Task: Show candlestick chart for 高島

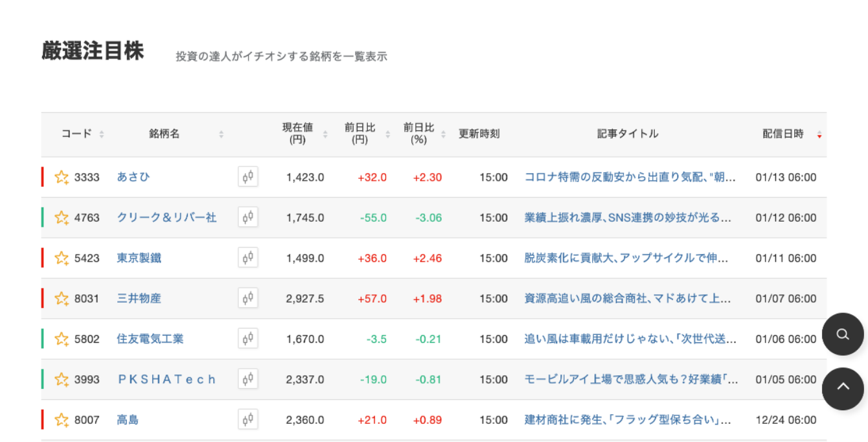Action: pyautogui.click(x=247, y=420)
